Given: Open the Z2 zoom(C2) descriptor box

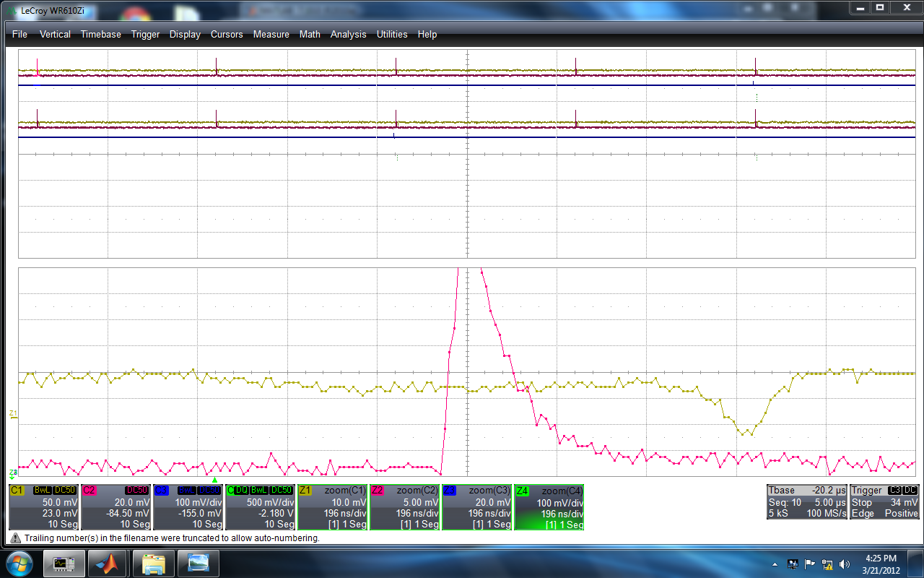Looking at the screenshot, I should (404, 507).
